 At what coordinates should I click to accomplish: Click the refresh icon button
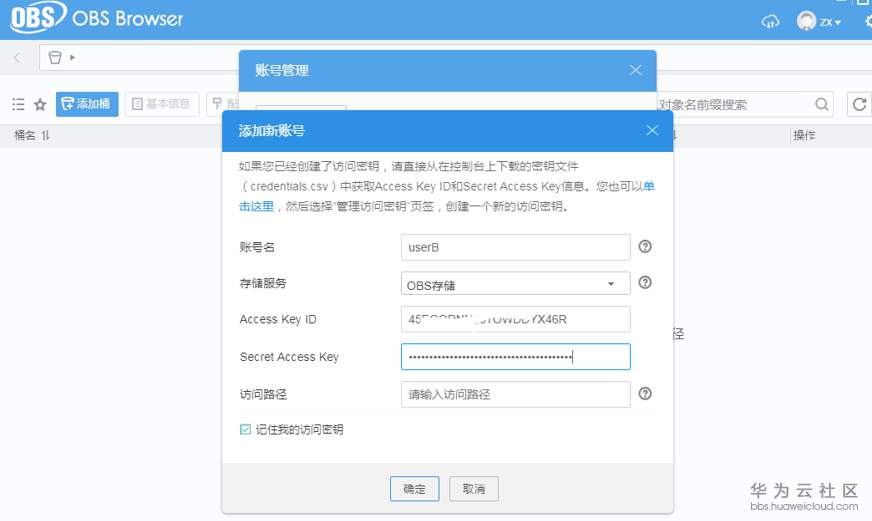859,104
